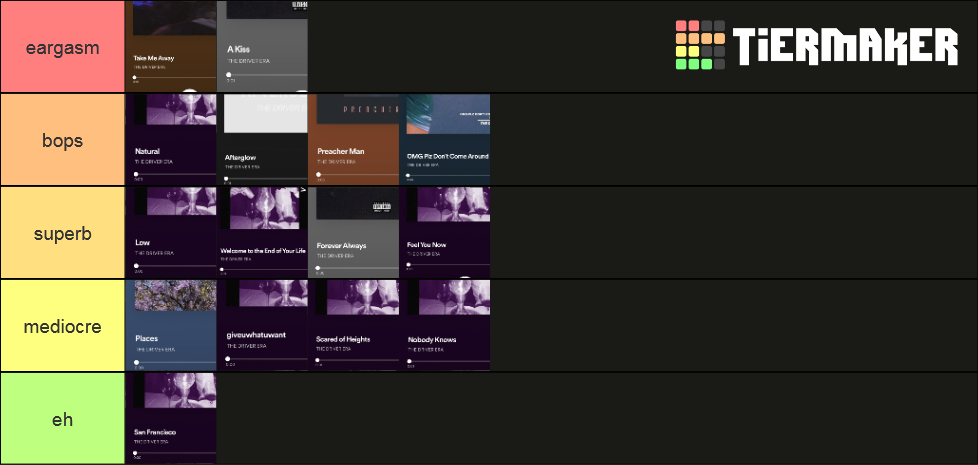Select the superb tier label
The height and width of the screenshot is (465, 978).
[62, 232]
